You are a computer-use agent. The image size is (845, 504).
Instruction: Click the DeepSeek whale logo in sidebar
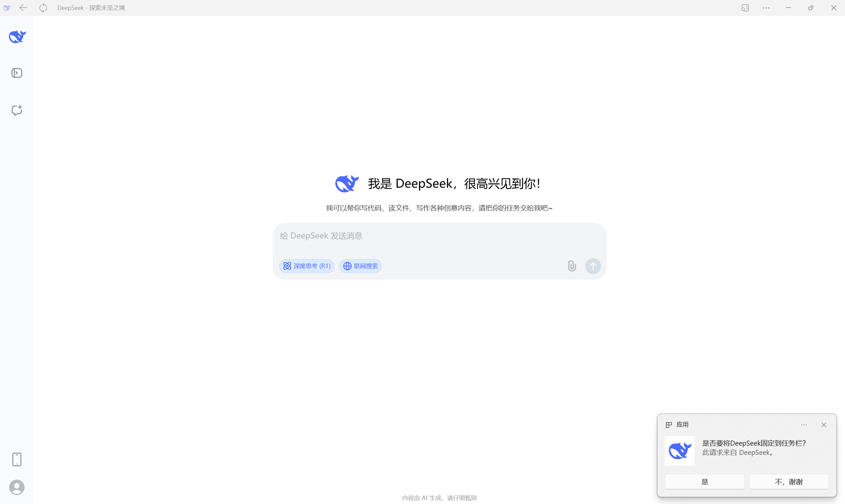(17, 37)
